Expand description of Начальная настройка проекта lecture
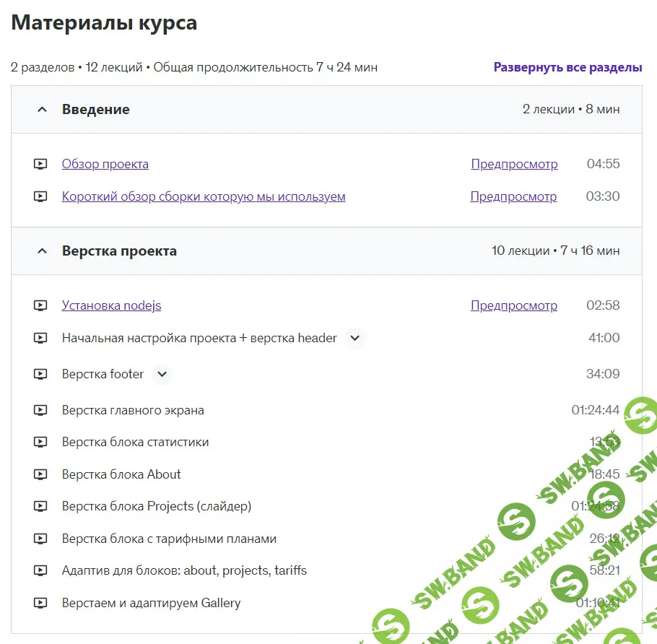657x644 pixels. (x=355, y=338)
